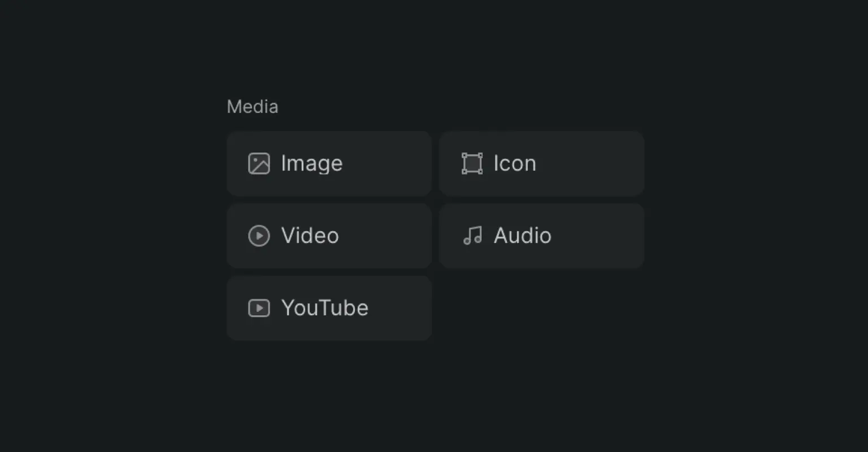
Task: Click the "Icon" text label
Action: point(515,163)
